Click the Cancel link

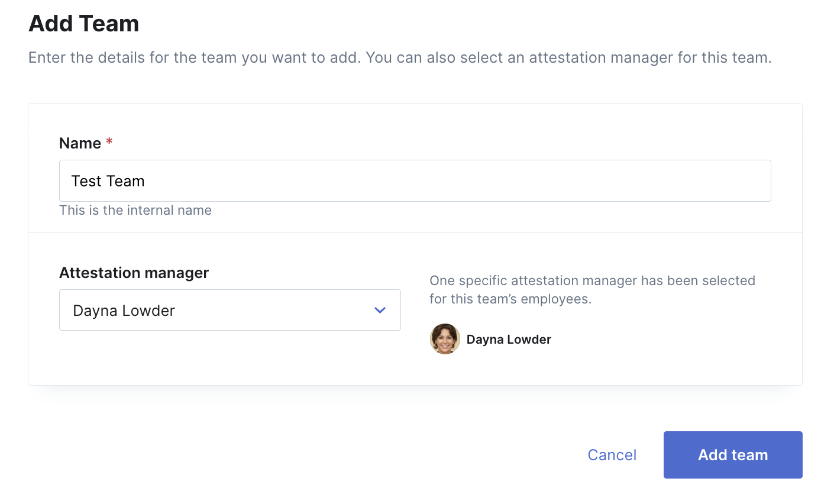pos(612,454)
